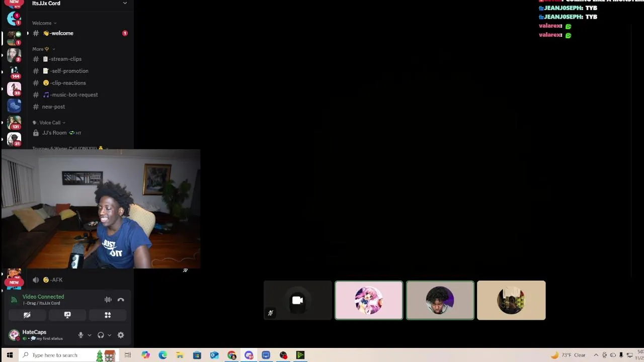This screenshot has height=362, width=644.
Task: Open Task View in the taskbar
Action: coord(128,355)
